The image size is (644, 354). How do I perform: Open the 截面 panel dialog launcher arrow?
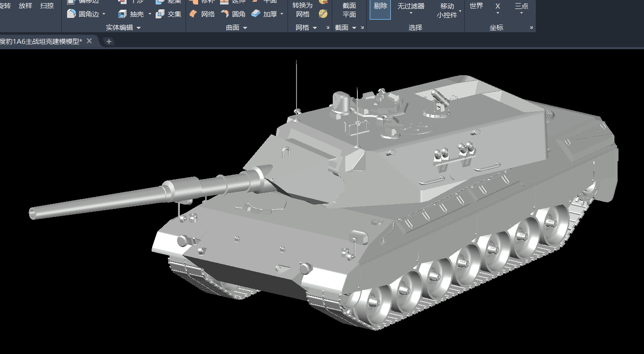pyautogui.click(x=362, y=28)
